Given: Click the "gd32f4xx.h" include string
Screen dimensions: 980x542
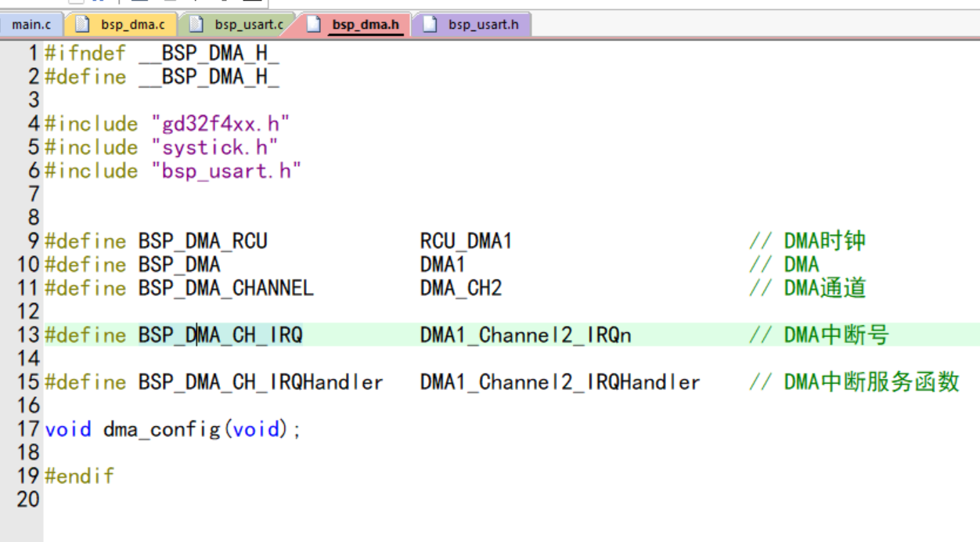Looking at the screenshot, I should coord(220,124).
